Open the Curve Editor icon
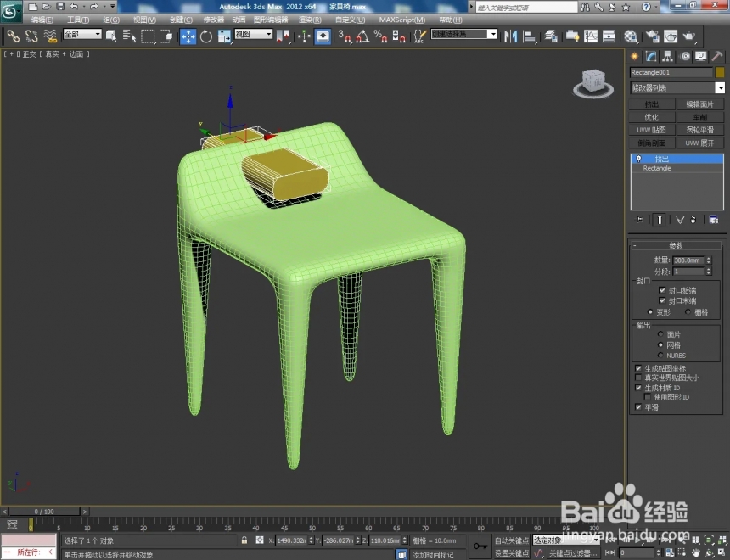 click(591, 36)
